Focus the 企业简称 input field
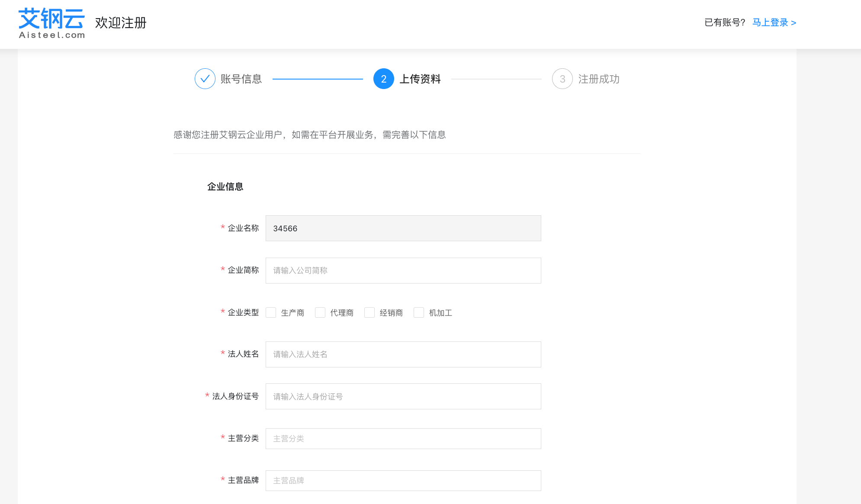This screenshot has height=504, width=861. [403, 270]
